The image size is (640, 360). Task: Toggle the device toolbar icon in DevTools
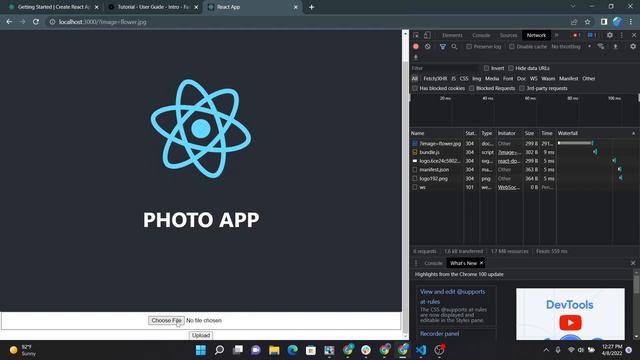point(427,35)
